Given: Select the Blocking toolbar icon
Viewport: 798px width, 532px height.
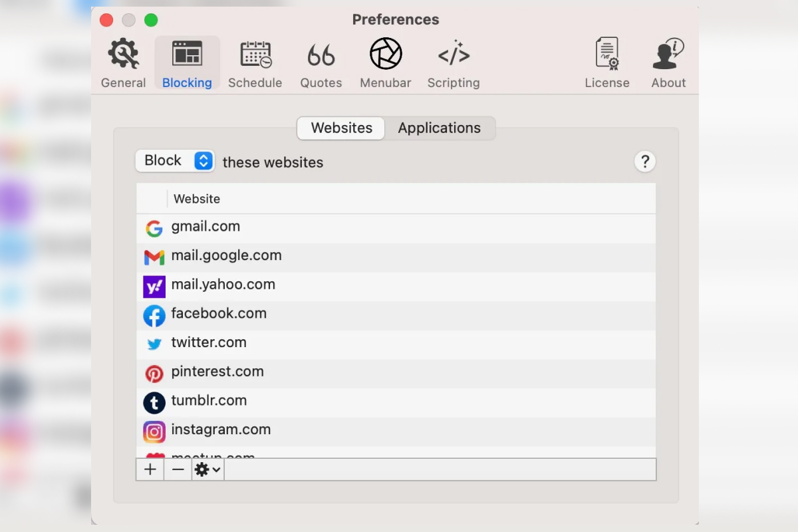Looking at the screenshot, I should 187,64.
